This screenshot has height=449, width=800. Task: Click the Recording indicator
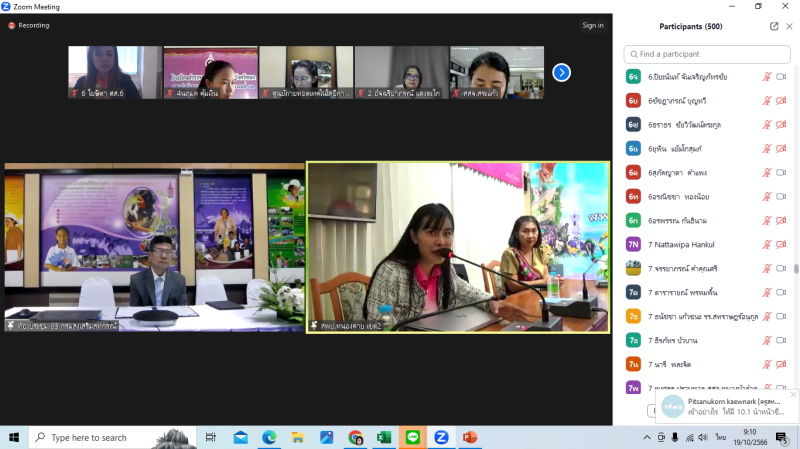click(29, 25)
